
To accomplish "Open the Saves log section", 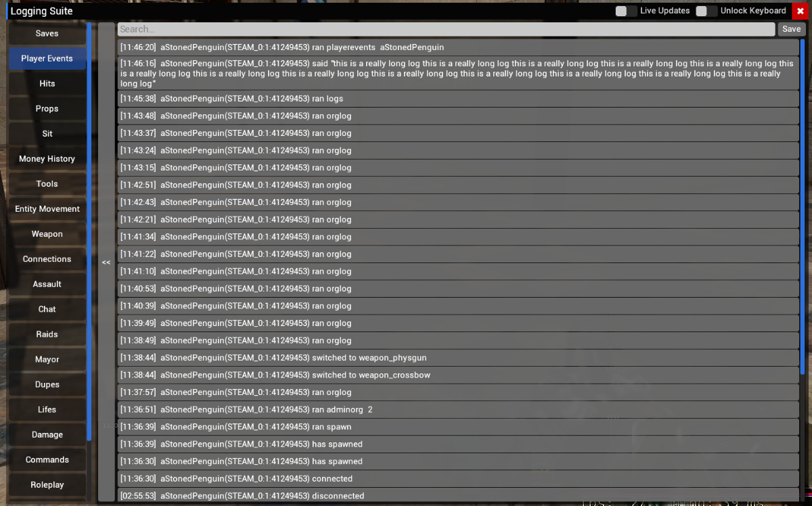I will (47, 33).
